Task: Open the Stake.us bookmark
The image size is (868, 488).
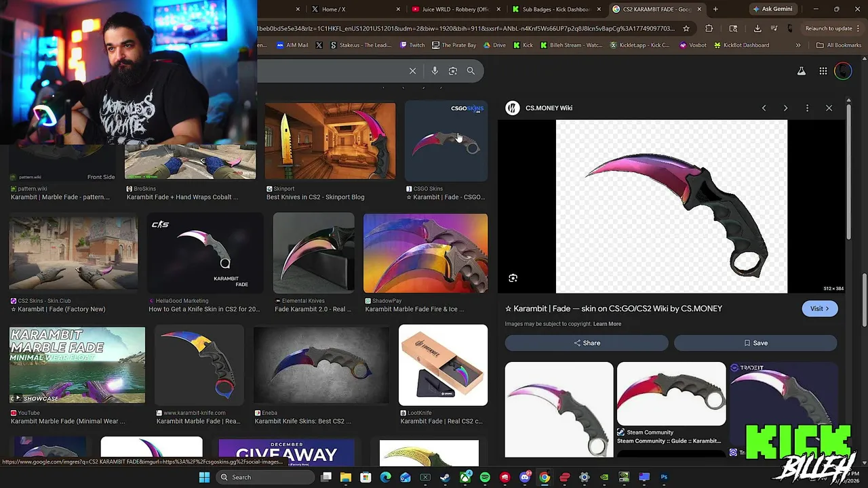Action: tap(361, 45)
